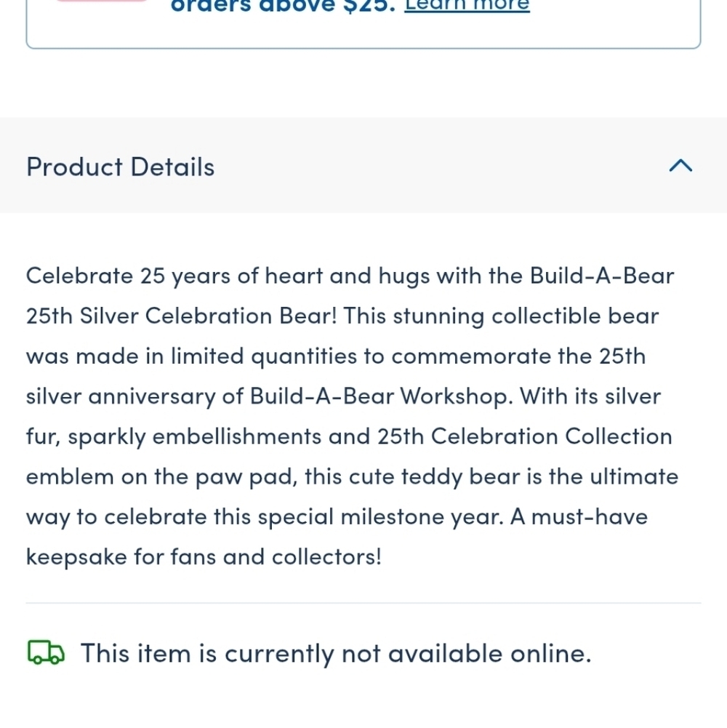The width and height of the screenshot is (727, 728).
Task: Select 'This item is currently not available online' message
Action: 336,654
